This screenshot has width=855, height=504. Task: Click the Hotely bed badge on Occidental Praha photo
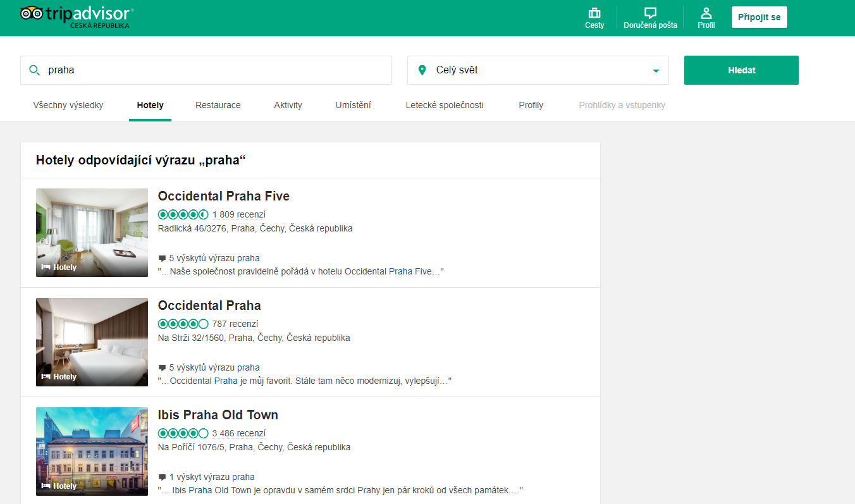[59, 377]
